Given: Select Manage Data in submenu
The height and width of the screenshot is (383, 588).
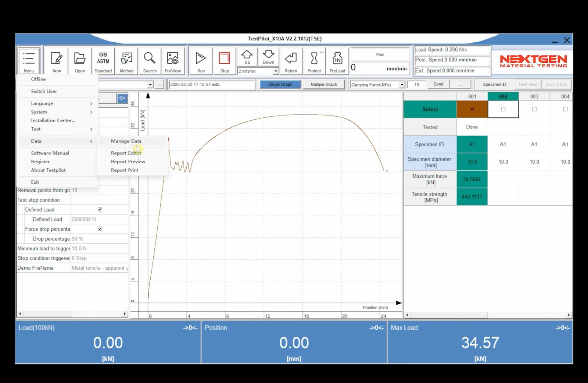Looking at the screenshot, I should point(126,141).
